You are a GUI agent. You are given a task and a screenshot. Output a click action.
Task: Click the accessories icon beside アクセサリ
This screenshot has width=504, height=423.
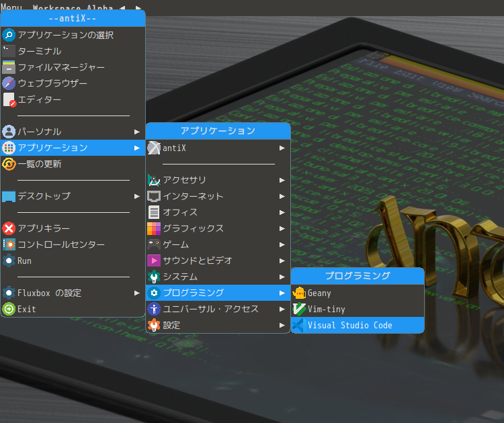point(154,180)
